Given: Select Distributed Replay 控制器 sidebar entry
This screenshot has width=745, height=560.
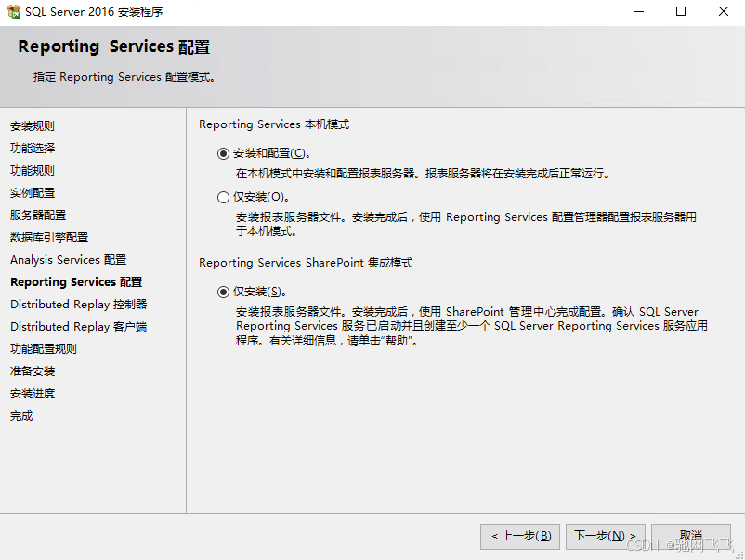Looking at the screenshot, I should (x=78, y=305).
